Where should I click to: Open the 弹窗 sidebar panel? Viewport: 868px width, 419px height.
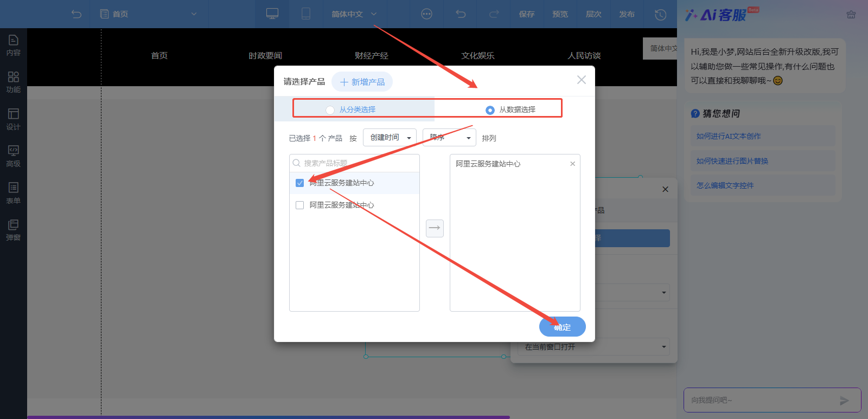13,230
